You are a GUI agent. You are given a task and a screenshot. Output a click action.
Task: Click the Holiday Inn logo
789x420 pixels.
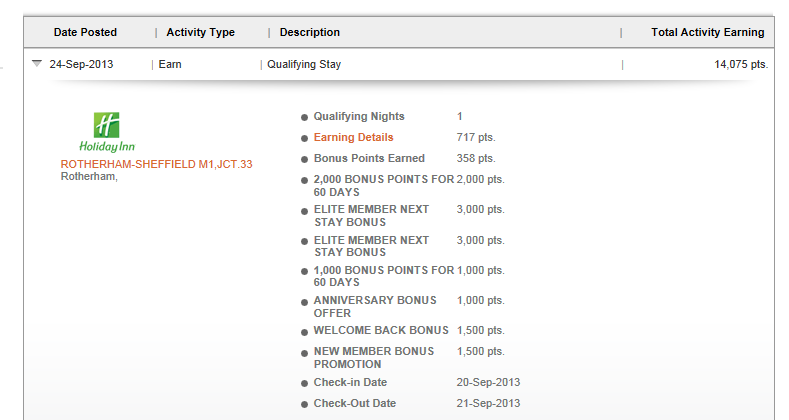107,132
